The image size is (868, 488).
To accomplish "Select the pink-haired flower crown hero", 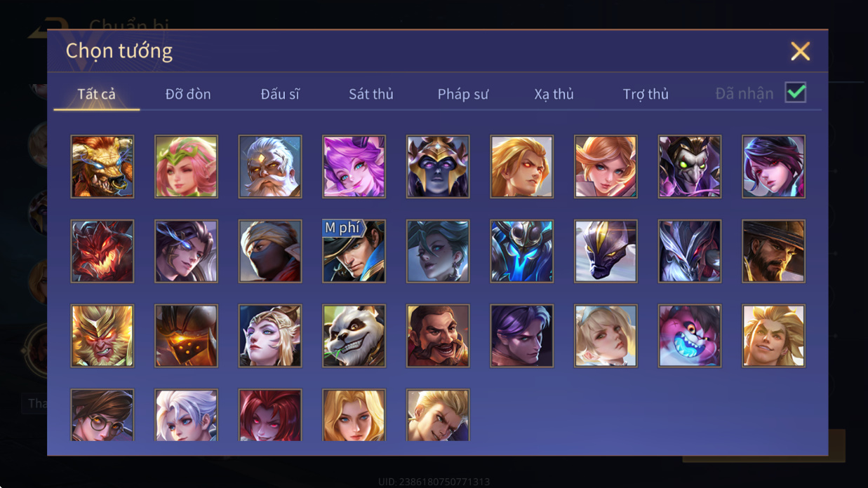I will (186, 167).
